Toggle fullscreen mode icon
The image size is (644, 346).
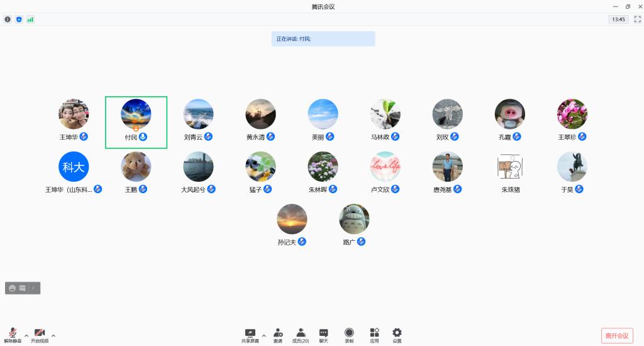click(637, 20)
